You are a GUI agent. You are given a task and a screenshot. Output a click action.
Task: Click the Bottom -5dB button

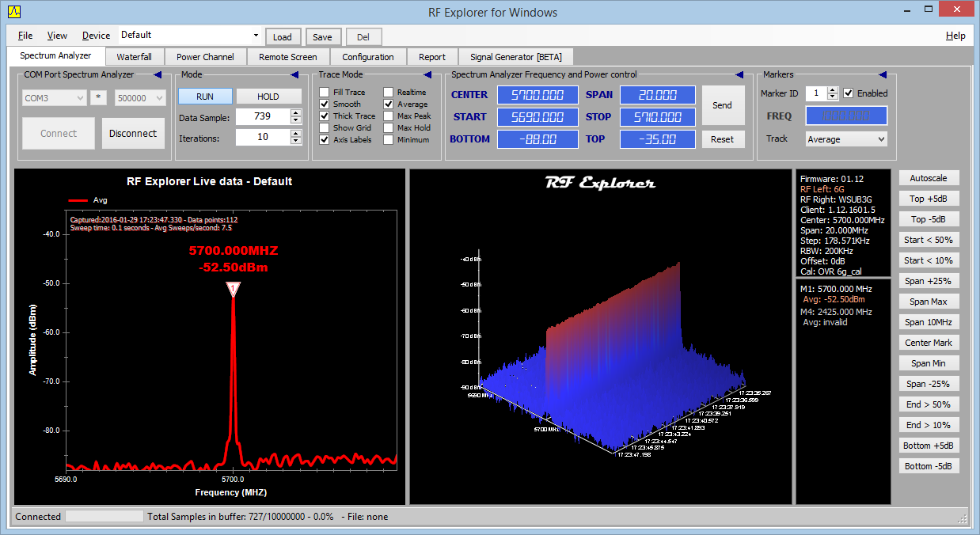point(929,466)
